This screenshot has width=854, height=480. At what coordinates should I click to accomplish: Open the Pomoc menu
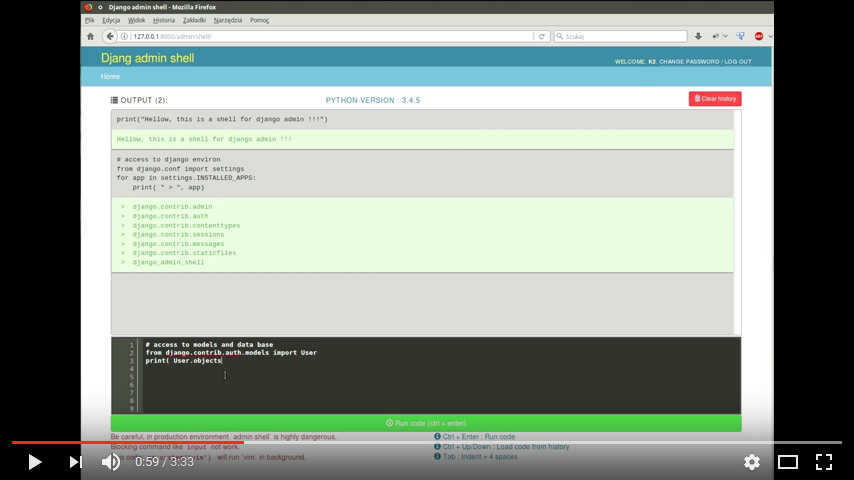[x=260, y=20]
